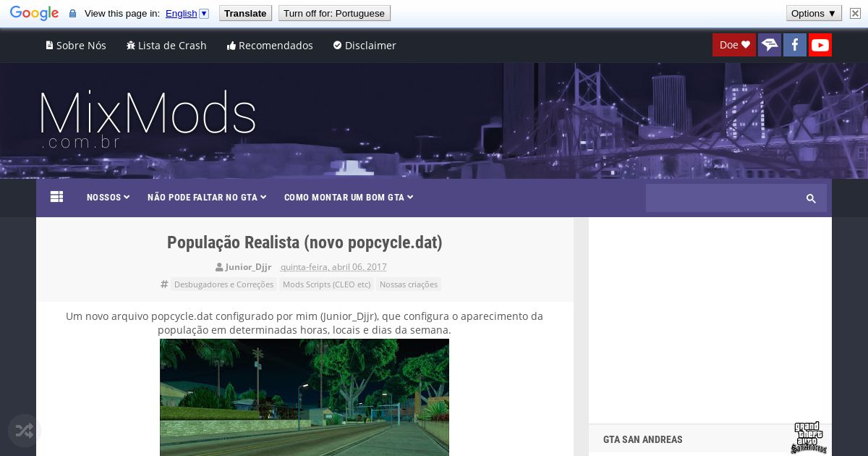Open post title População Realista
This screenshot has width=868, height=456.
[x=305, y=242]
